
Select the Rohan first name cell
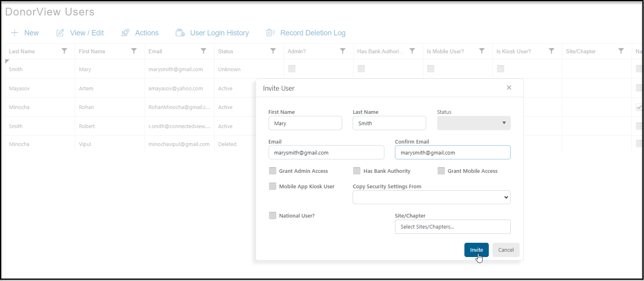pos(110,107)
